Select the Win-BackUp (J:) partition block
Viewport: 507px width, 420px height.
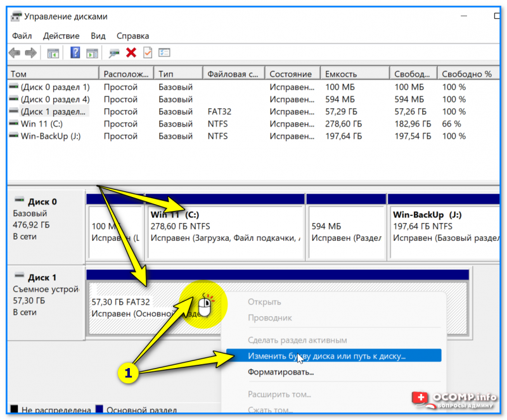444,227
